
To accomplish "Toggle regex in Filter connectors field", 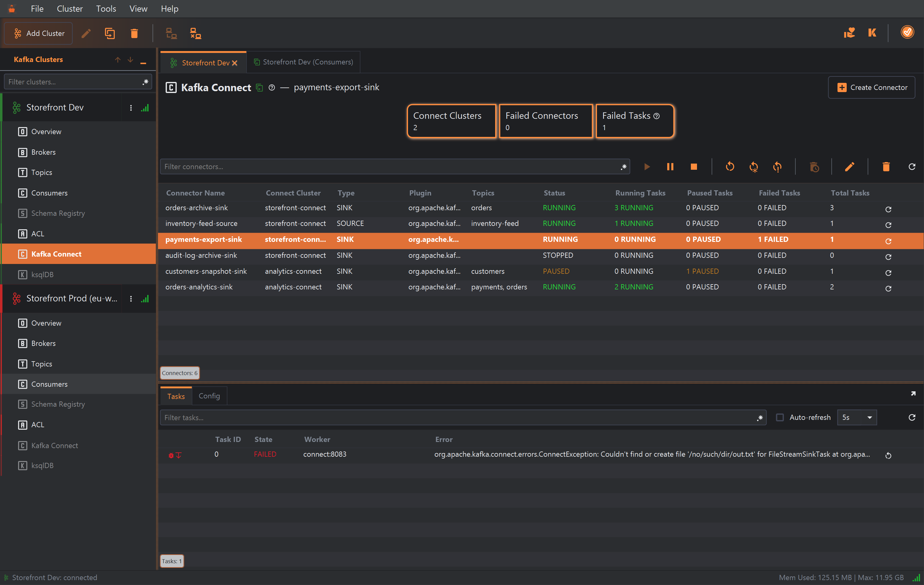I will pyautogui.click(x=624, y=167).
